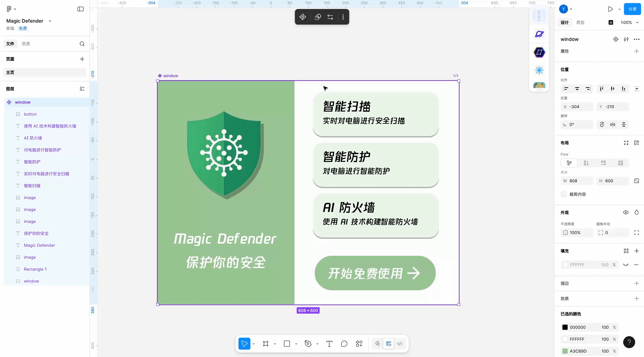The height and width of the screenshot is (357, 644).
Task: Switch to the 原型 tab
Action: [x=580, y=22]
